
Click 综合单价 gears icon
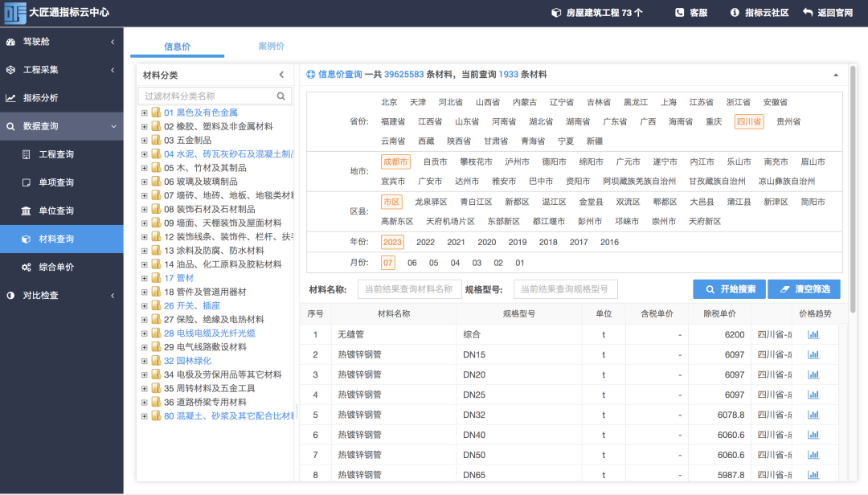pos(26,268)
